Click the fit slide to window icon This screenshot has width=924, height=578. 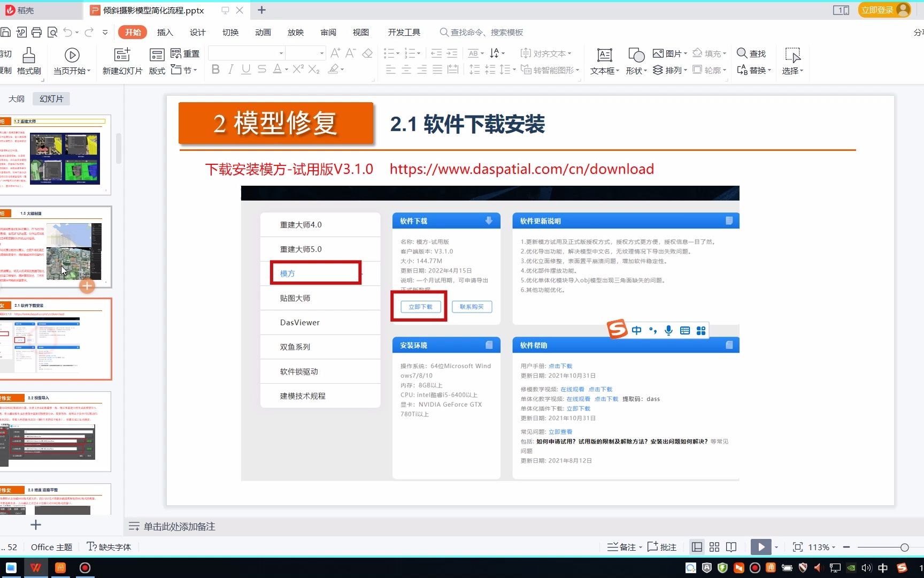(x=797, y=547)
